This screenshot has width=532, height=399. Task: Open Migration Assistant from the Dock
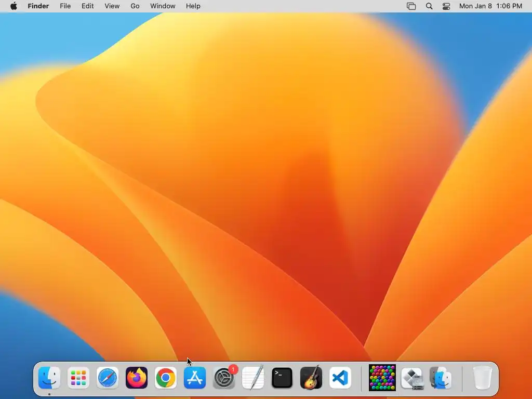tap(441, 378)
